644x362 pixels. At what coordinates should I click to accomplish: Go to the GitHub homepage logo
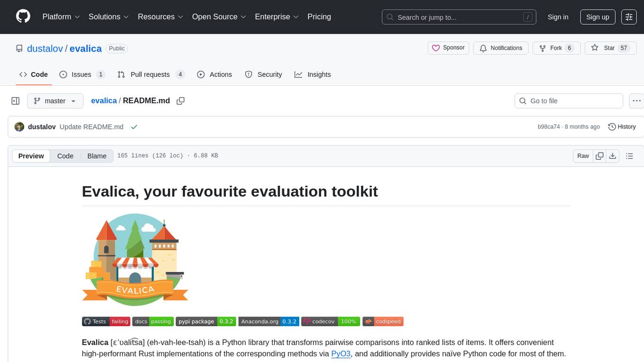23,17
